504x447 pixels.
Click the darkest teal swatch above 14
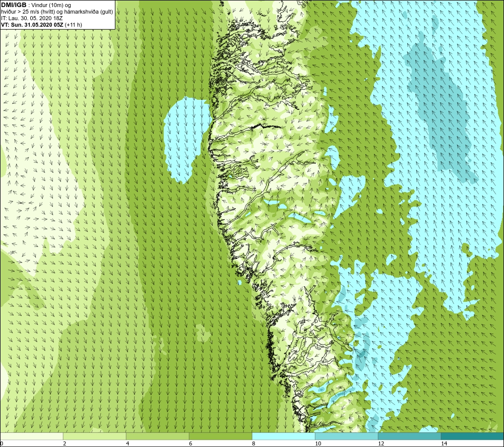click(472, 436)
